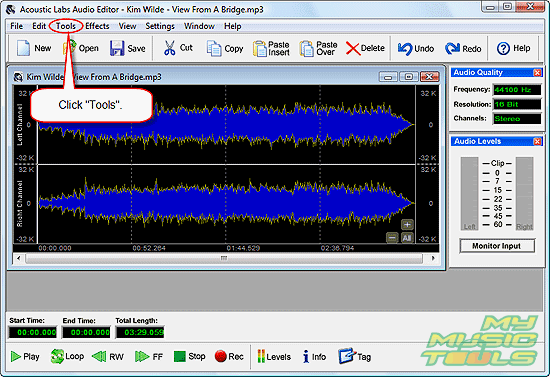Zoom in the waveform with the plus button
Image resolution: width=550 pixels, height=377 pixels.
coord(407,224)
